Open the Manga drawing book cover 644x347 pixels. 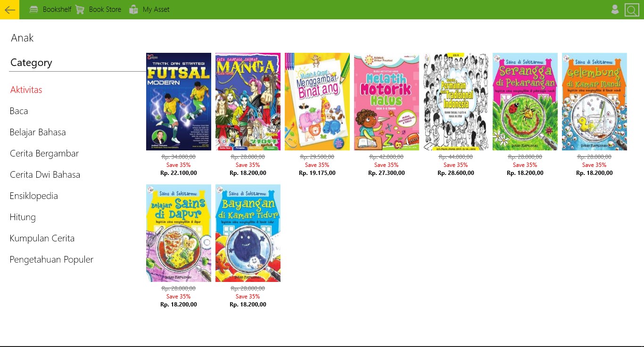[x=248, y=101]
